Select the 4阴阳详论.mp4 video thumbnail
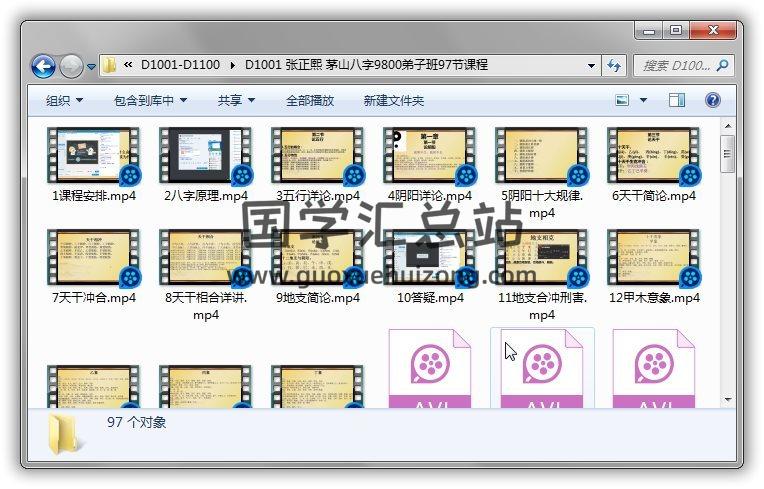The width and height of the screenshot is (764, 489). coord(429,155)
